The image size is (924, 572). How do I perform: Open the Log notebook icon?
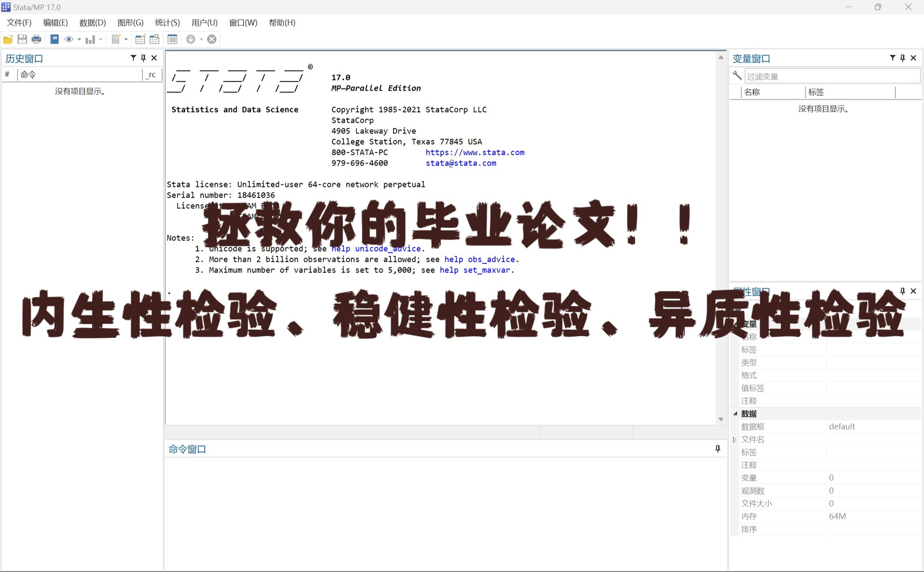pyautogui.click(x=54, y=39)
